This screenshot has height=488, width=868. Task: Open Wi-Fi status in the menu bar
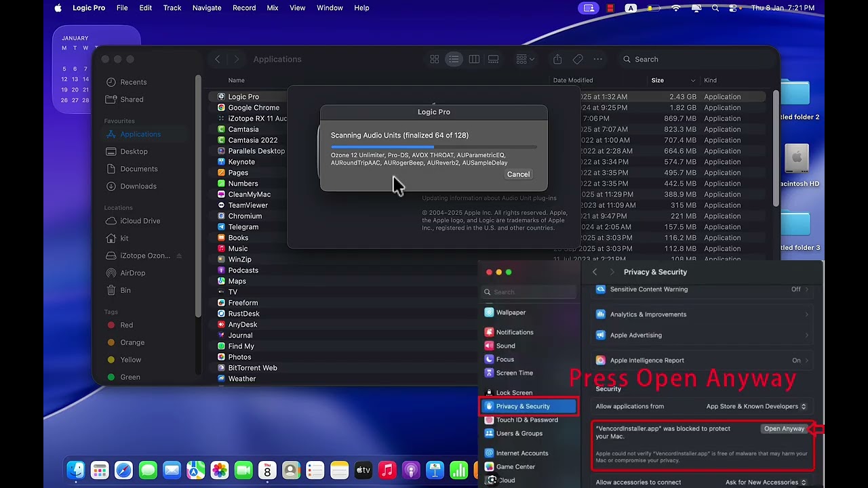tap(675, 8)
